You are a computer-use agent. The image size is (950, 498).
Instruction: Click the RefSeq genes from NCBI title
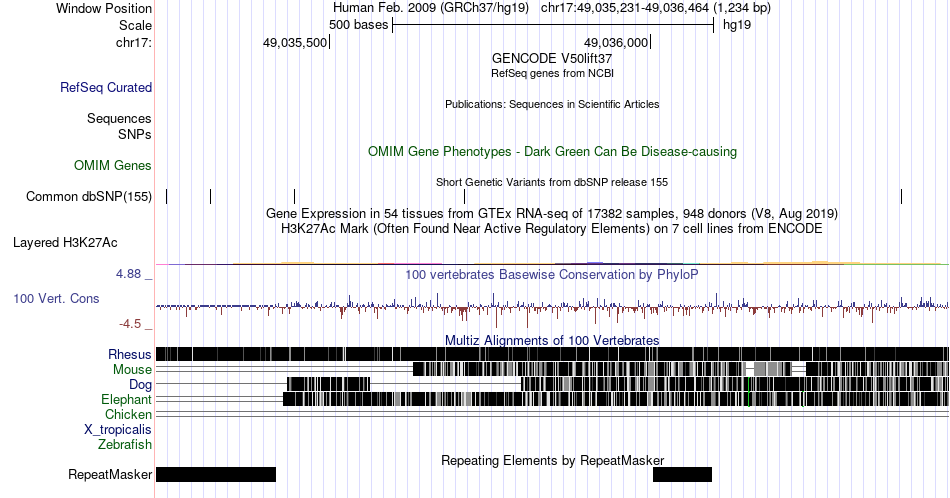pos(552,73)
